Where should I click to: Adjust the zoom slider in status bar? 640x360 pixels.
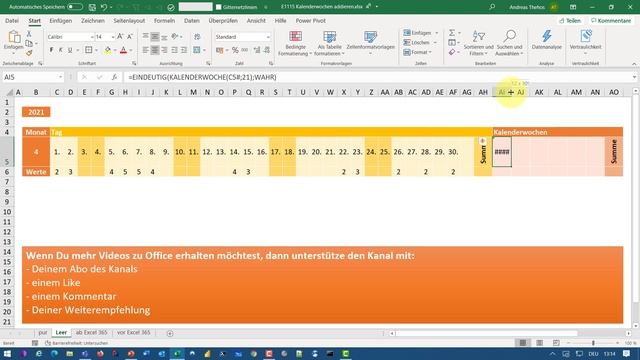tap(593, 343)
